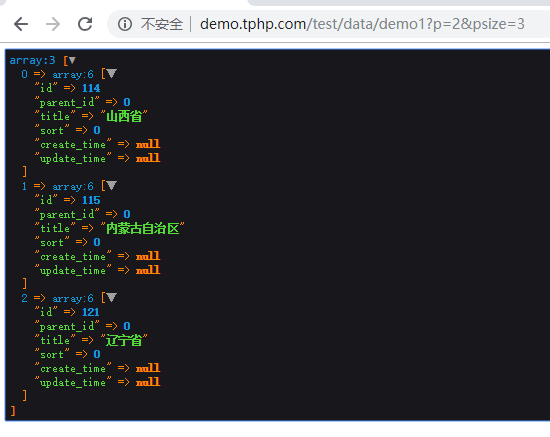Image resolution: width=550 pixels, height=437 pixels.
Task: Collapse the index 0 array:6 triangle
Action: point(112,74)
